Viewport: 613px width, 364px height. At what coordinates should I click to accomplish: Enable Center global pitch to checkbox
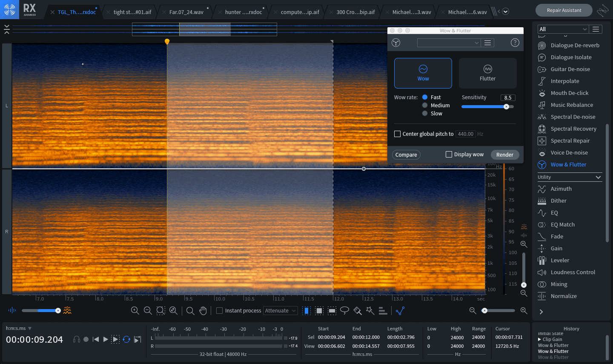point(398,134)
